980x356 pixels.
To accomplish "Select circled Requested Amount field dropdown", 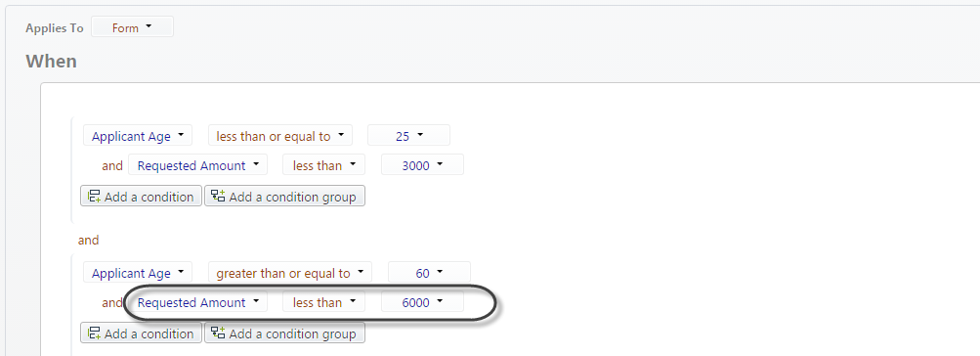I will [x=197, y=302].
